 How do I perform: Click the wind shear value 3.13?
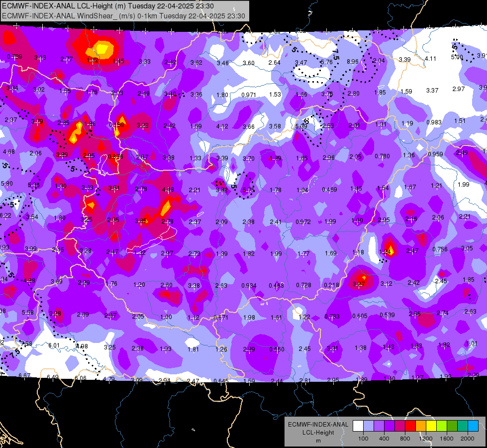(x=40, y=58)
